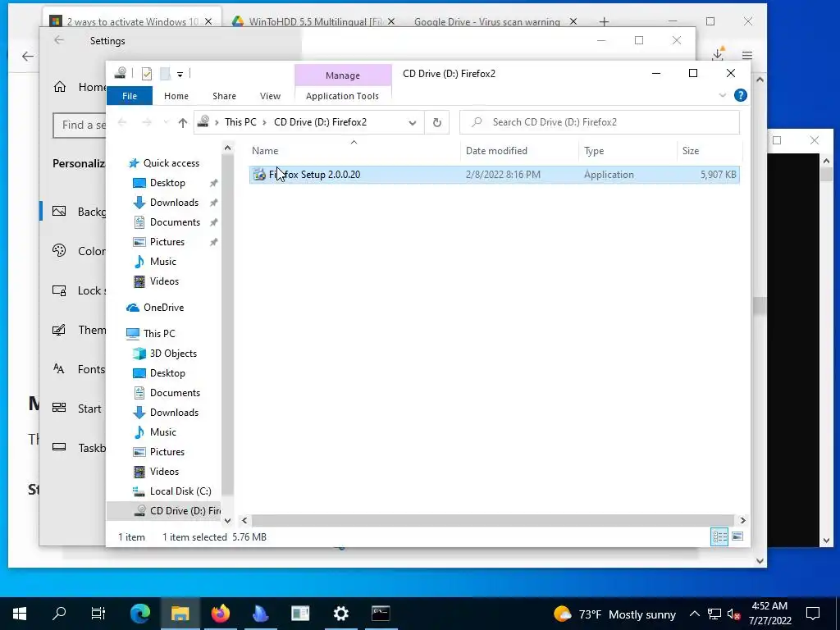Viewport: 840px width, 630px height.
Task: Open the Windows Start menu
Action: point(20,614)
